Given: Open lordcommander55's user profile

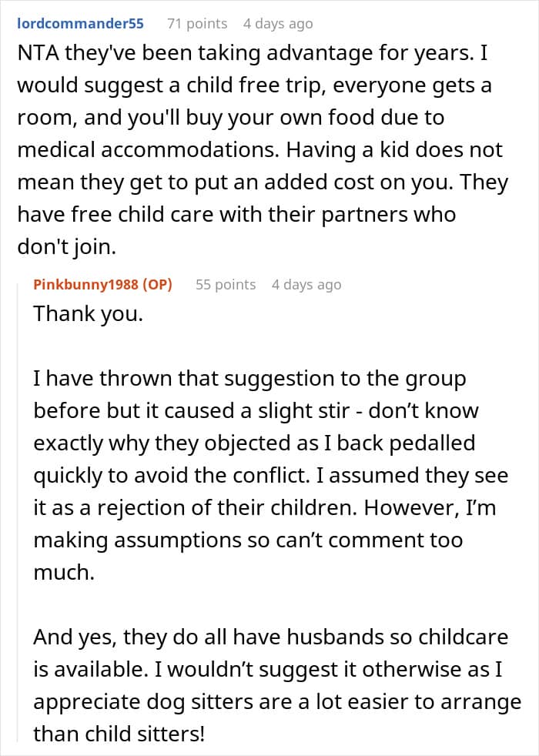Looking at the screenshot, I should coord(81,23).
